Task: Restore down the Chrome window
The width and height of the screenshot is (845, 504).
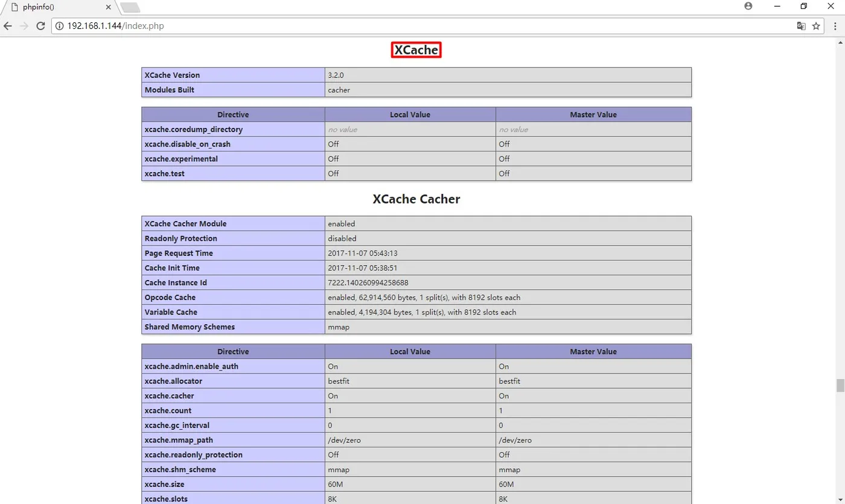Action: (x=804, y=6)
